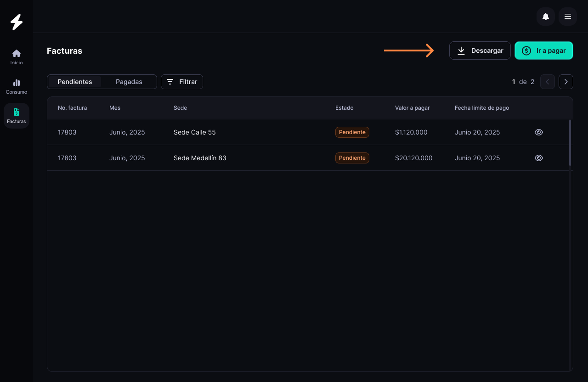Switch to the Pagadas tab
The height and width of the screenshot is (382, 588).
(129, 82)
